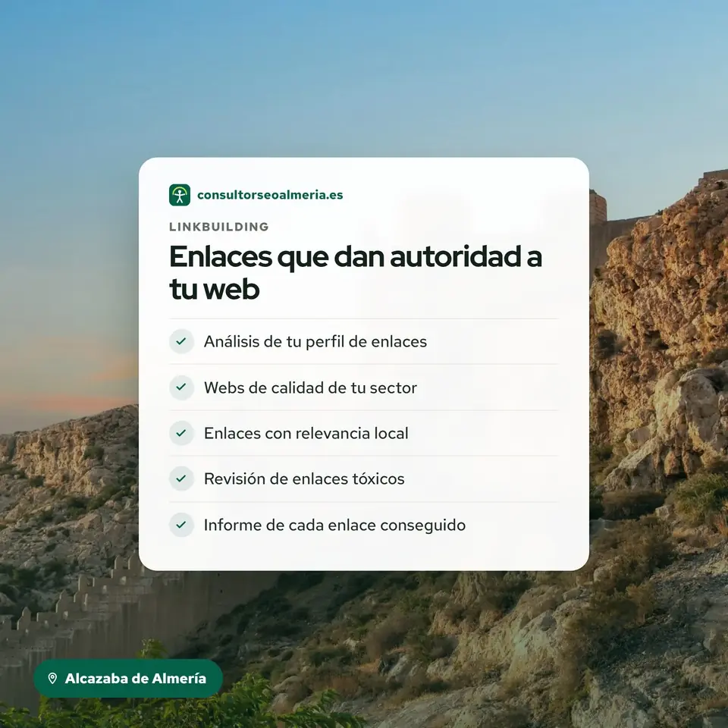Click the checkmark beside "Análisis de tu perfil de enlaces"
Viewport: 728px width, 728px height.
point(181,342)
